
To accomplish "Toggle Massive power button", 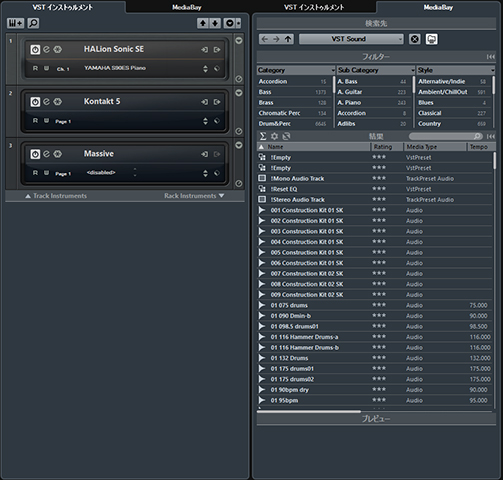I will coord(35,154).
